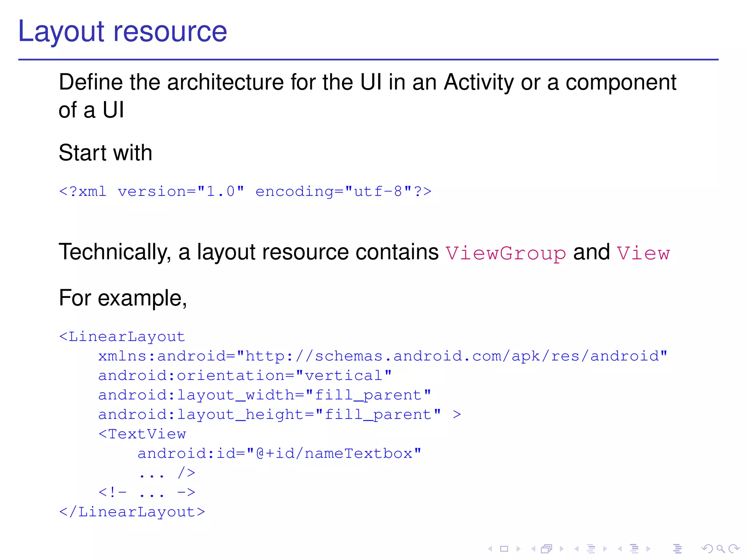Click the 'android:layout_height="fill_parent"' line
747x560 pixels.
280,415
